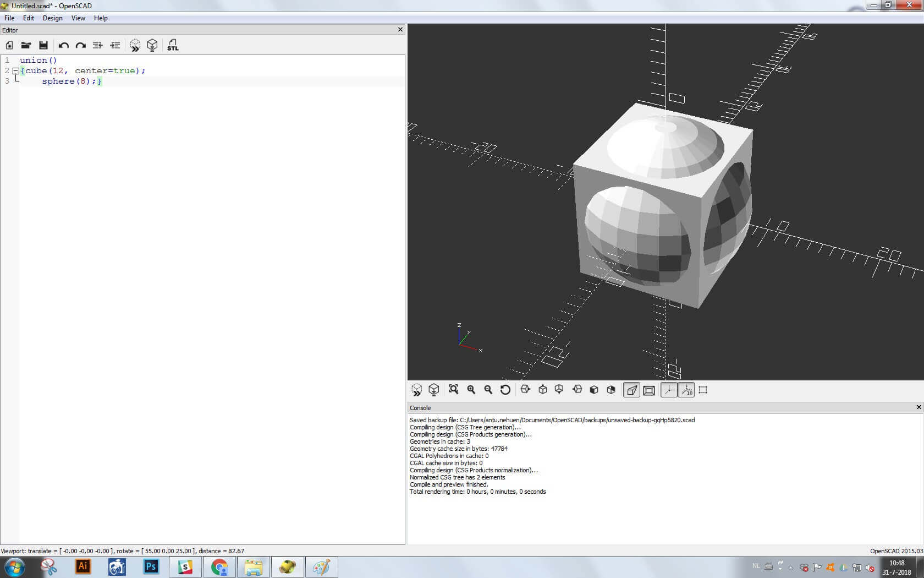
Task: Toggle Show Axes button
Action: (669, 390)
